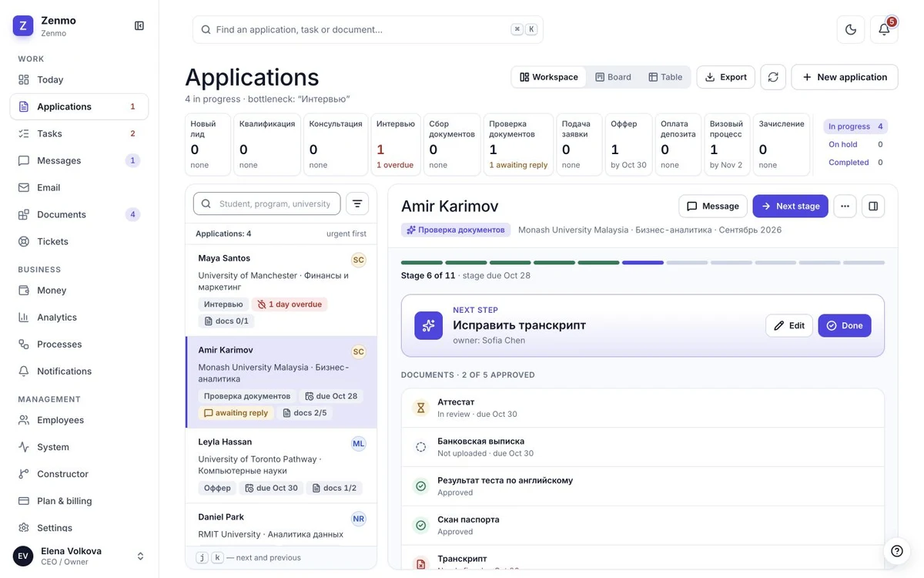Open the Today page
The width and height of the screenshot is (924, 578).
79,79
